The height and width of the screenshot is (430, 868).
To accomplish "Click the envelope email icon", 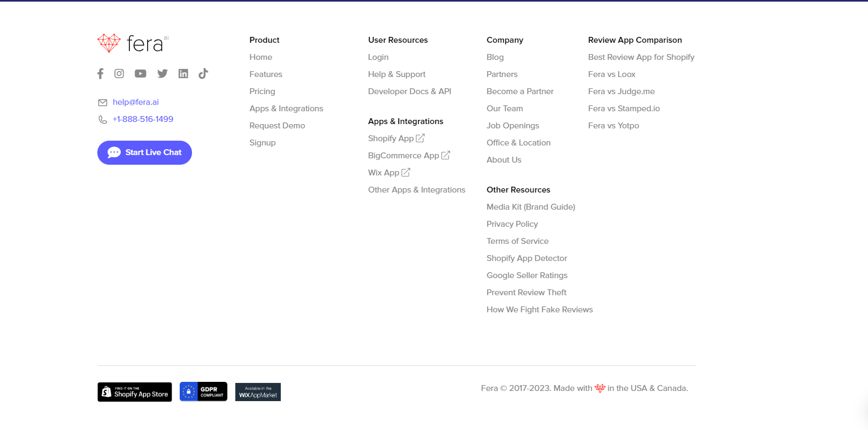I will pyautogui.click(x=103, y=103).
